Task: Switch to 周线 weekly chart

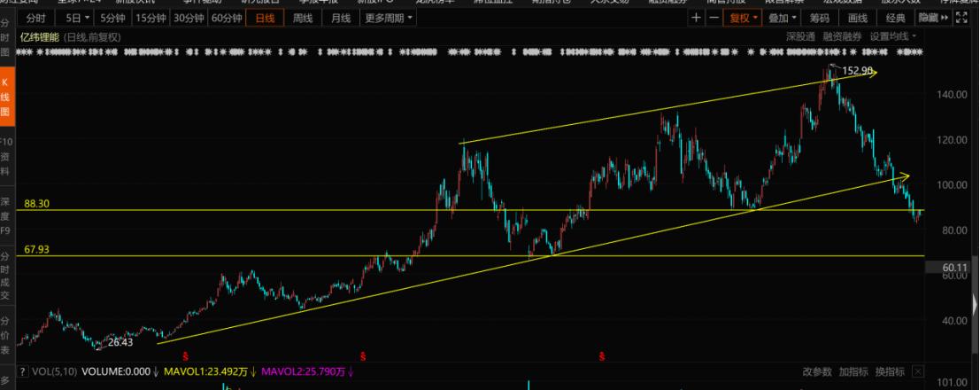Action: tap(303, 18)
